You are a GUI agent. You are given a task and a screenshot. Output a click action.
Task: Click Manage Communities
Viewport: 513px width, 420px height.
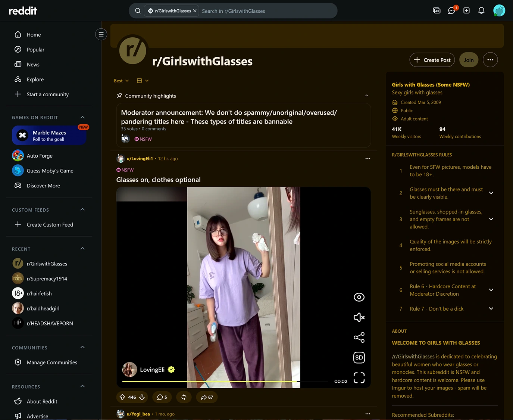(x=49, y=363)
